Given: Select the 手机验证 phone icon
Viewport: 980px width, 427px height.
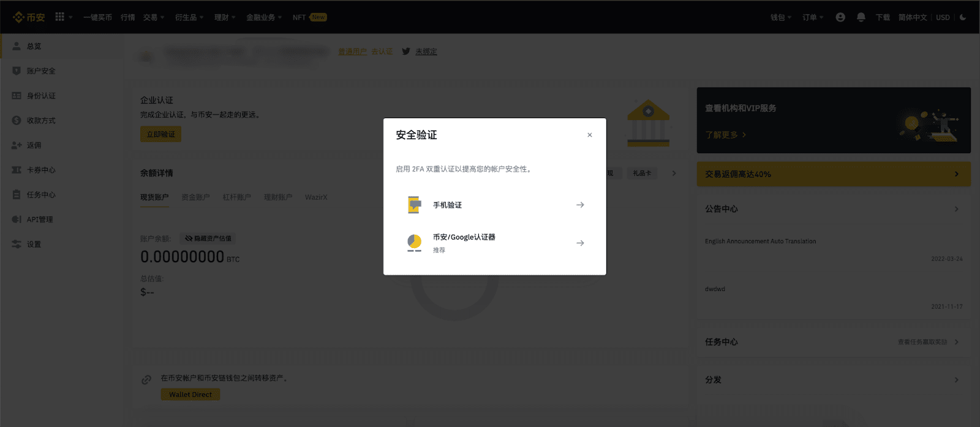Looking at the screenshot, I should tap(415, 205).
